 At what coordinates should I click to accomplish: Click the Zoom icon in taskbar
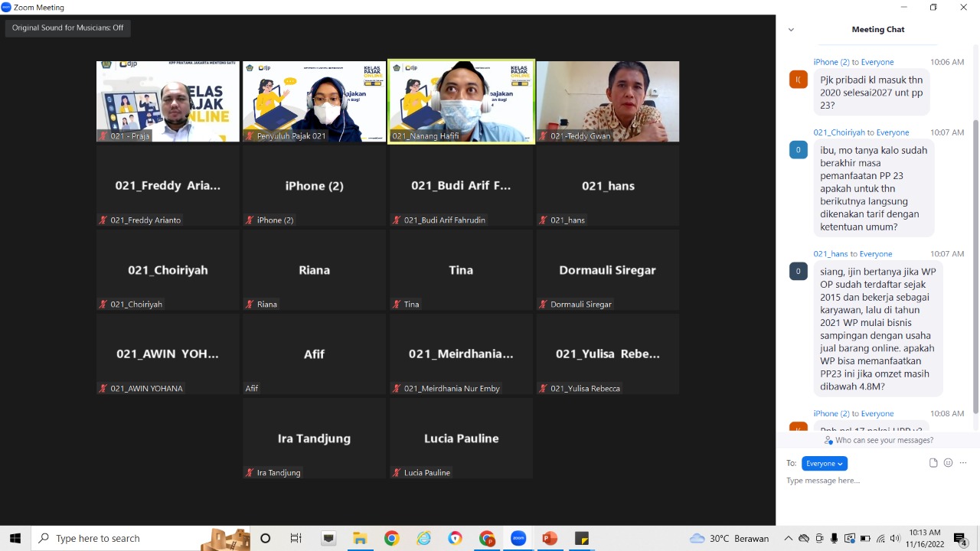(x=518, y=538)
